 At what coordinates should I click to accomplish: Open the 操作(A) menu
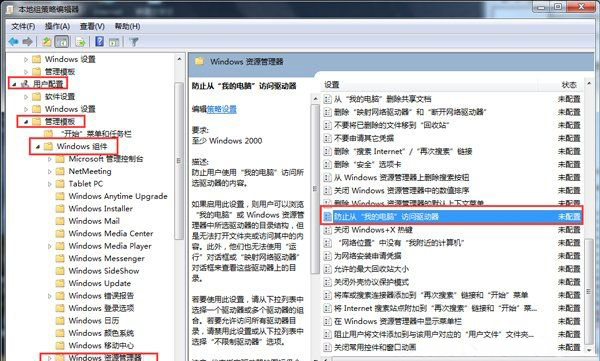57,26
